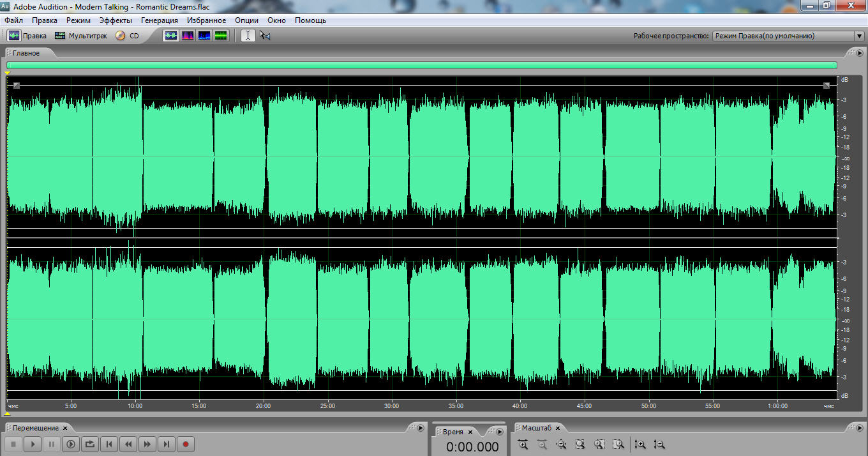Close the Перемещение panel tab
The image size is (868, 456).
tap(65, 428)
